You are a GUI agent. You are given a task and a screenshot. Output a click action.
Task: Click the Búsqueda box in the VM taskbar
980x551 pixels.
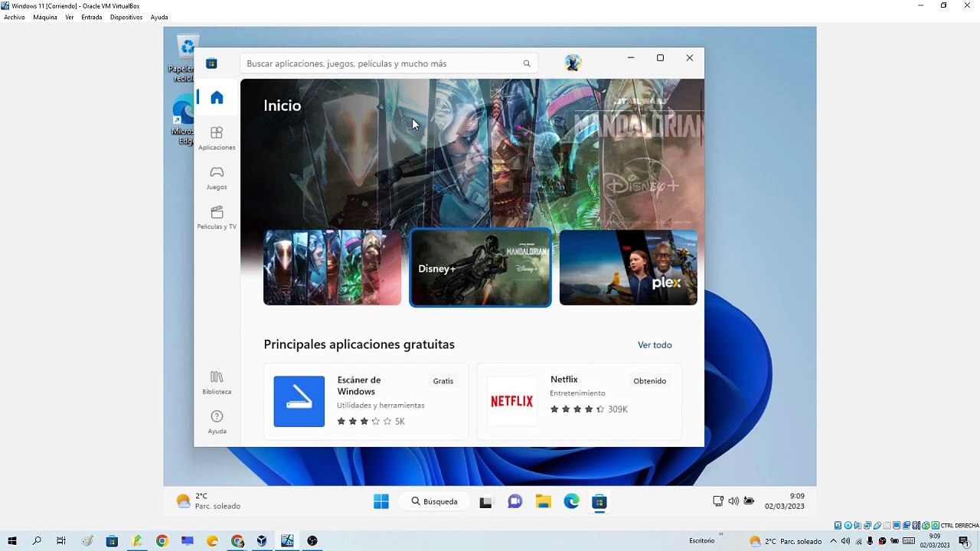[435, 502]
